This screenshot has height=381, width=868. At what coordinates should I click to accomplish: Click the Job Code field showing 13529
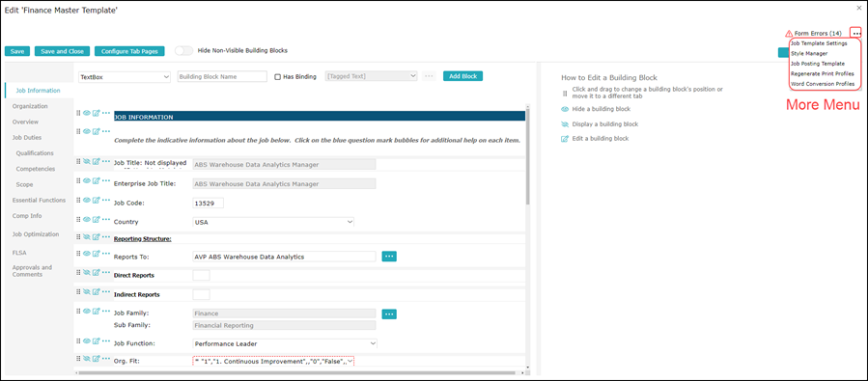pyautogui.click(x=209, y=203)
